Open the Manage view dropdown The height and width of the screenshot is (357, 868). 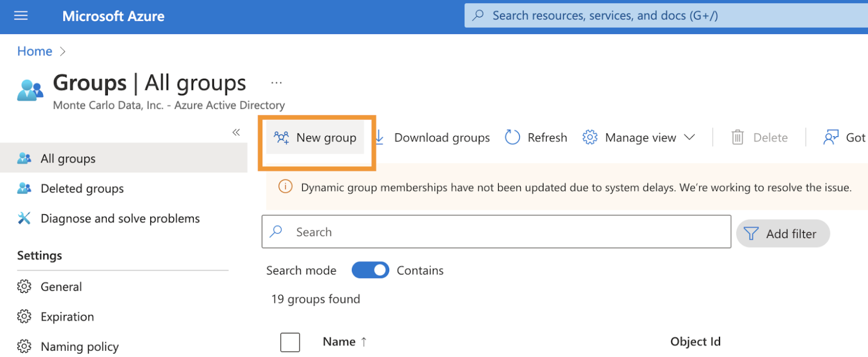638,138
